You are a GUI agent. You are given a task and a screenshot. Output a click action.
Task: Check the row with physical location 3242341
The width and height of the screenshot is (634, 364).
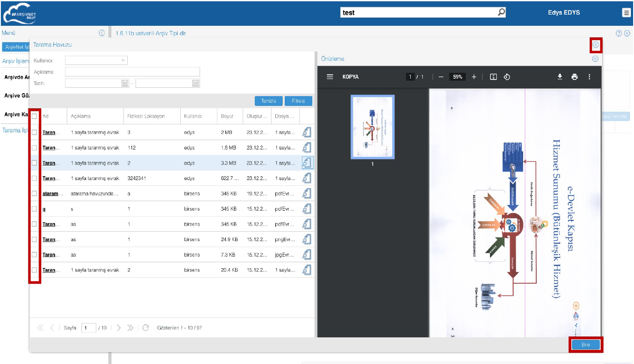pos(34,178)
